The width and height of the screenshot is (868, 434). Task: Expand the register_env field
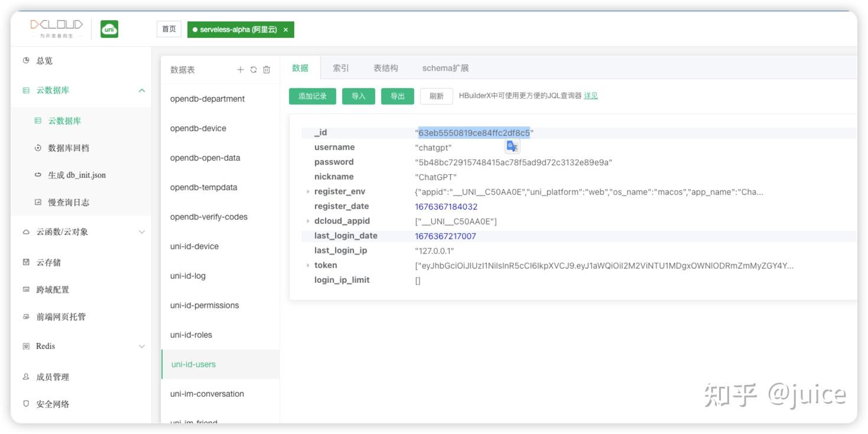(x=308, y=191)
